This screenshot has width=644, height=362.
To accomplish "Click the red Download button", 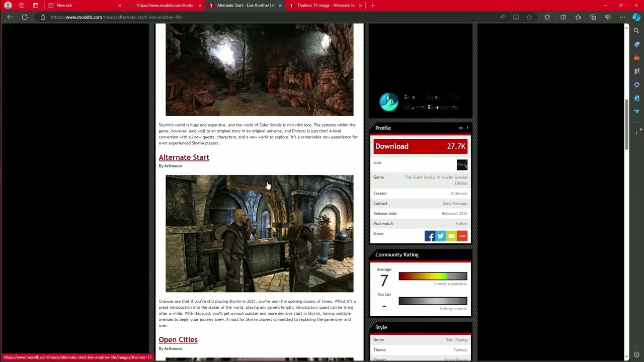I will tap(420, 146).
